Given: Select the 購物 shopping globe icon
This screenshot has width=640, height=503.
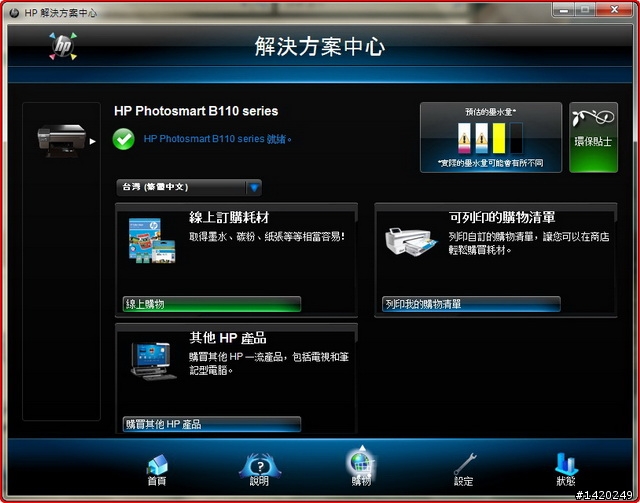Looking at the screenshot, I should (361, 467).
